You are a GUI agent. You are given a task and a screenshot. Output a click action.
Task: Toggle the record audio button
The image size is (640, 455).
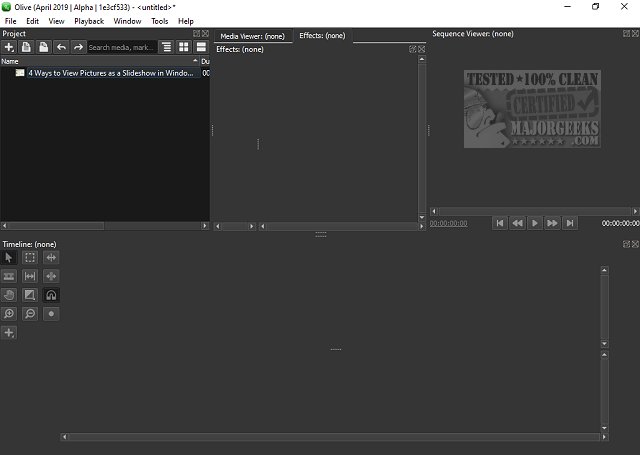51,314
